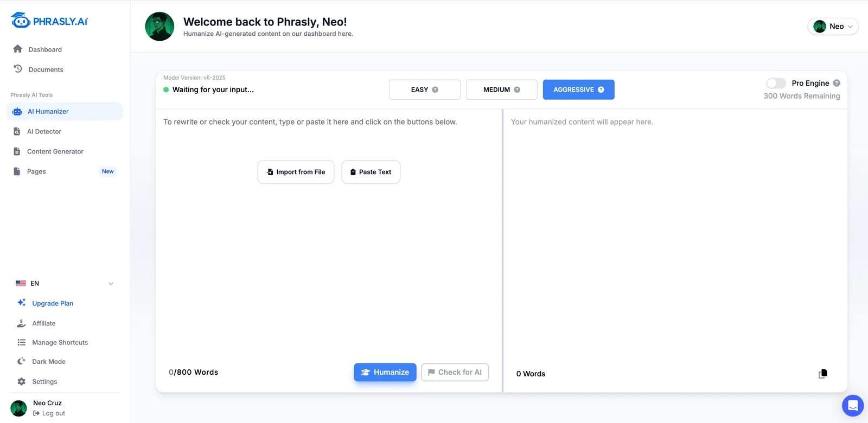Open Settings in the sidebar
Image resolution: width=868 pixels, height=423 pixels.
(44, 381)
